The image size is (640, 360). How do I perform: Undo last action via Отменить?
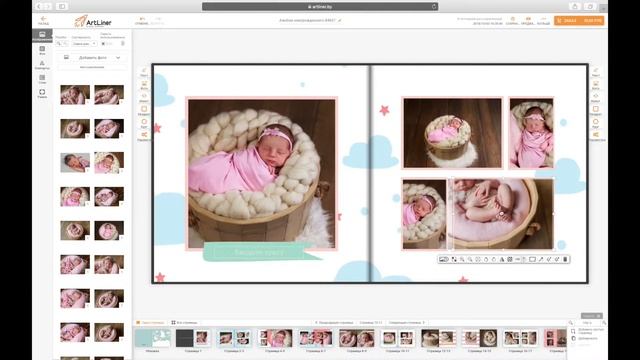pos(142,21)
